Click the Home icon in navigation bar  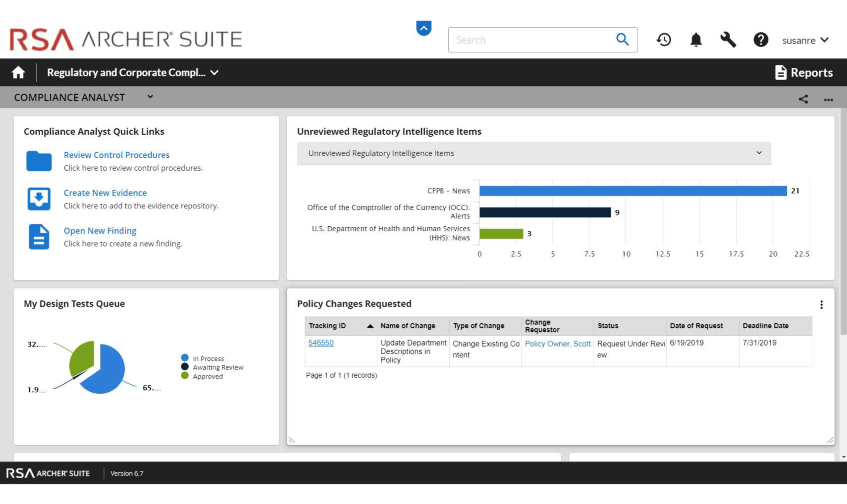(18, 73)
